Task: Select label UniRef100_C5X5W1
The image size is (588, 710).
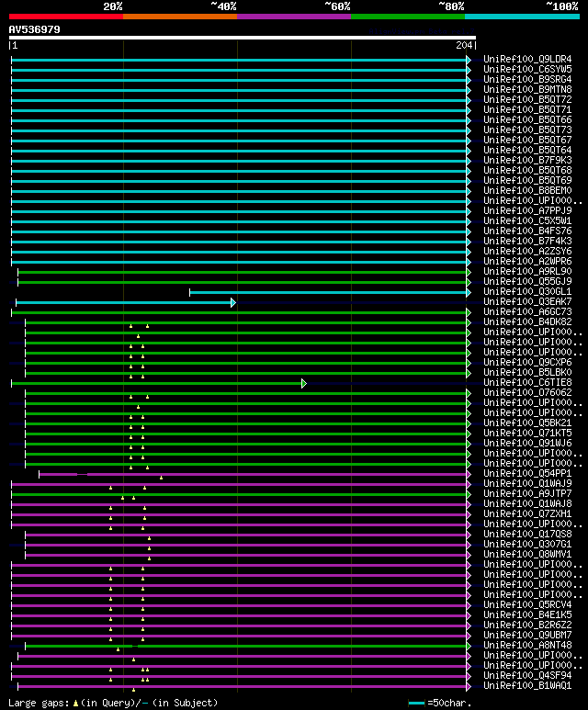Action: [x=527, y=221]
